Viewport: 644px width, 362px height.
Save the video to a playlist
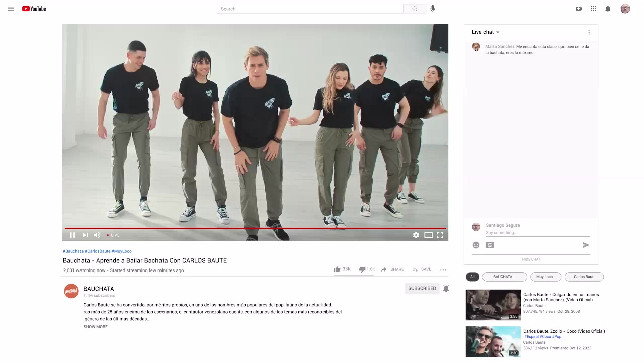pyautogui.click(x=422, y=269)
